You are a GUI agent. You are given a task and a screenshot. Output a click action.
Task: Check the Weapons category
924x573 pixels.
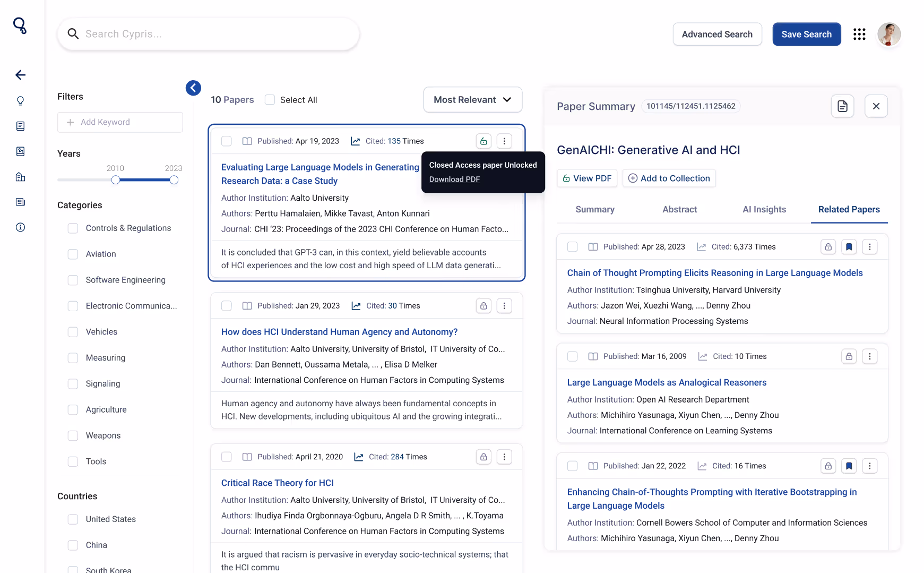73,436
